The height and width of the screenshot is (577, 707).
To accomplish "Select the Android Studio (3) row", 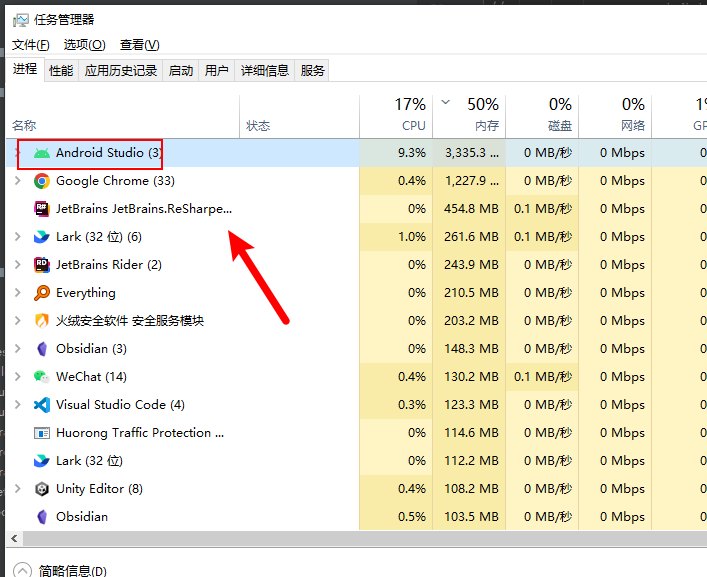I will coord(356,153).
